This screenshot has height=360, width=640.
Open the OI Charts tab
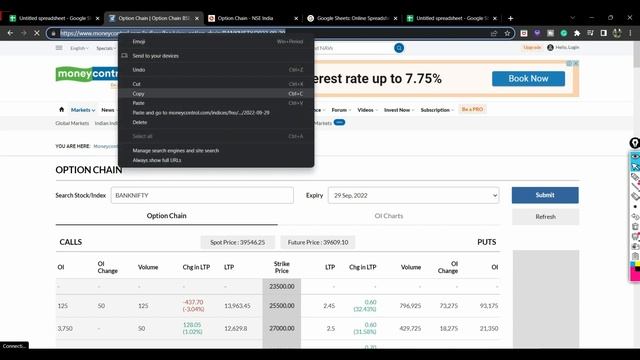[x=389, y=216]
